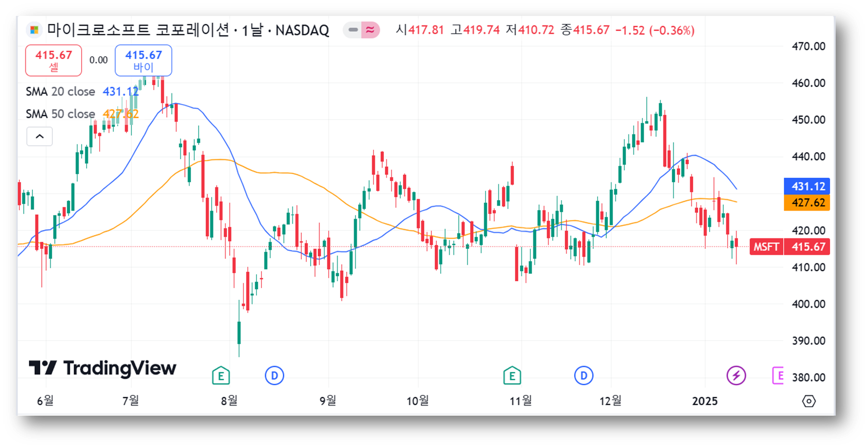Click the change value −1.52 (−0.36%)

(x=655, y=30)
